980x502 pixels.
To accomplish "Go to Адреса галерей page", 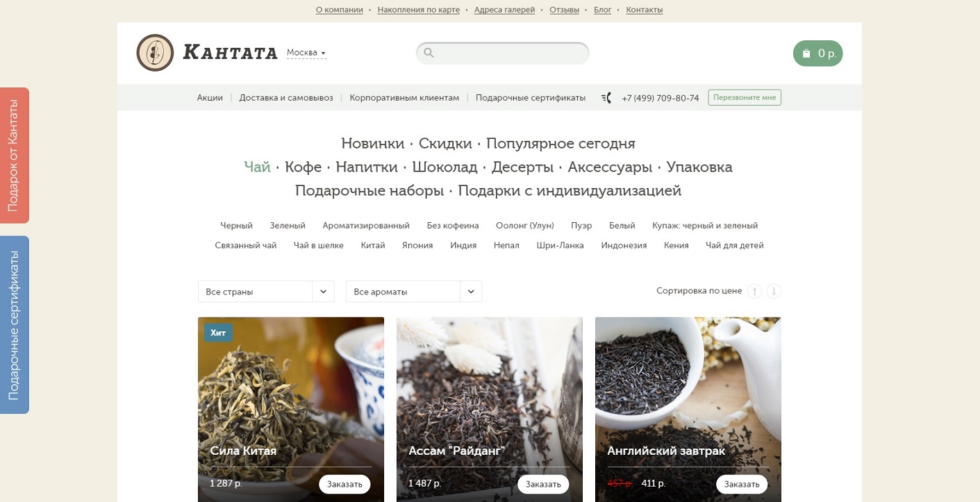I will click(504, 10).
